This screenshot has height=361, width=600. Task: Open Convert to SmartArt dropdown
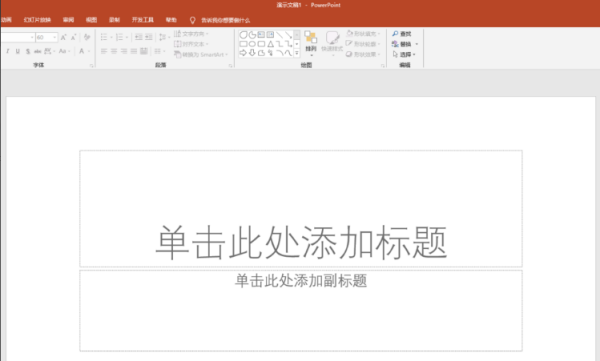click(x=201, y=54)
